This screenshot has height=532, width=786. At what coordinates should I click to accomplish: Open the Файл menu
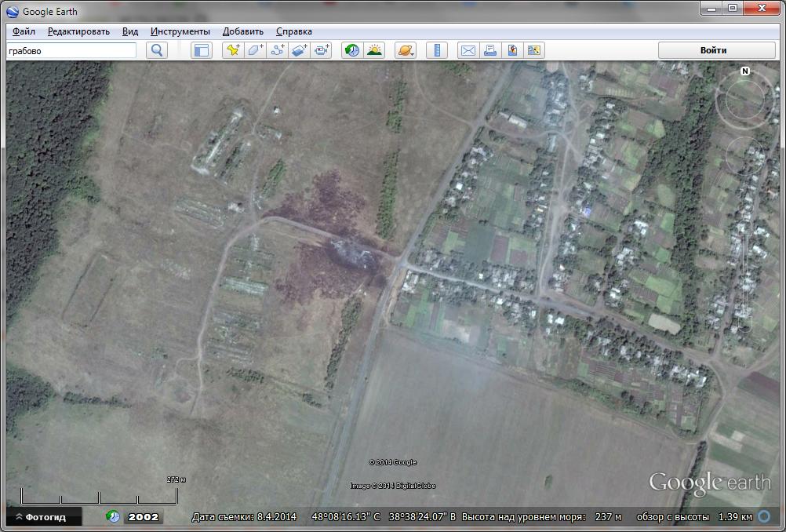point(24,31)
